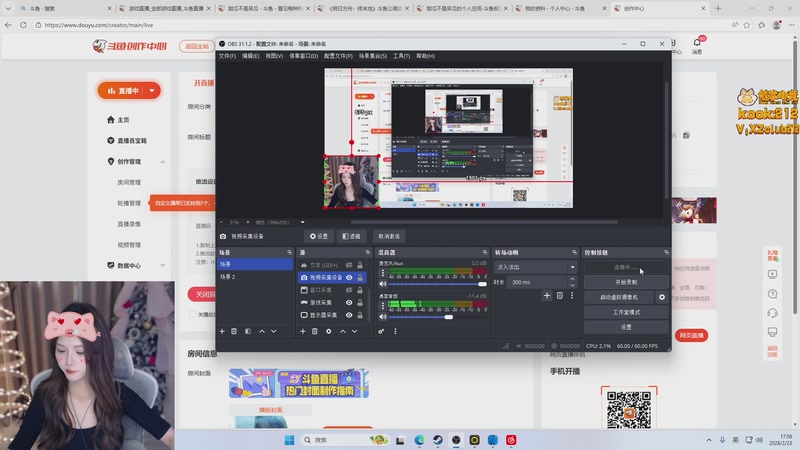Open the transition type dropdown
This screenshot has height=450, width=800.
tap(535, 267)
